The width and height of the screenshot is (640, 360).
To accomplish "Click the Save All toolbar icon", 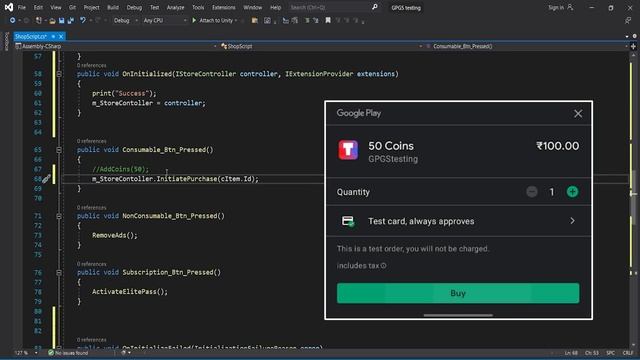I will tap(71, 20).
